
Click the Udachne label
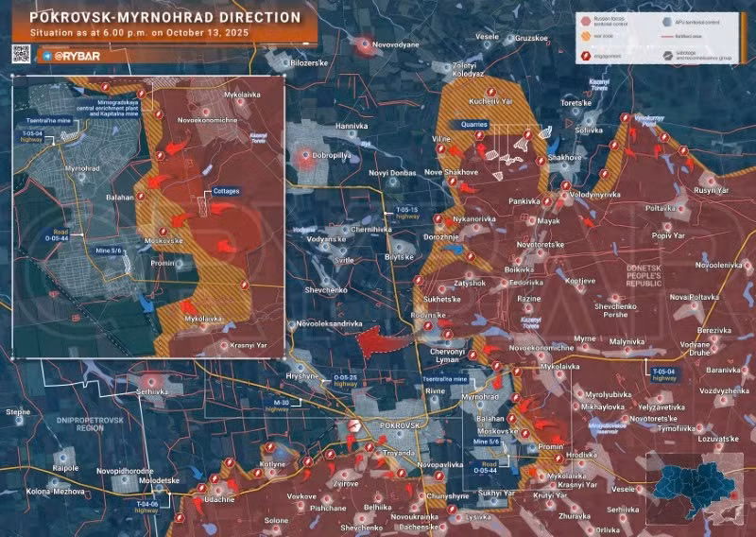pyautogui.click(x=219, y=499)
